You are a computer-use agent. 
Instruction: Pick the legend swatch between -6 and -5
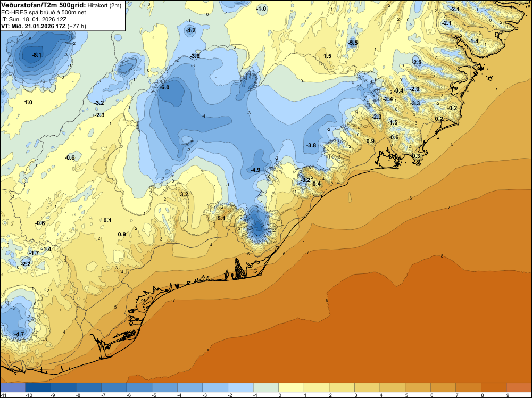[139, 387]
